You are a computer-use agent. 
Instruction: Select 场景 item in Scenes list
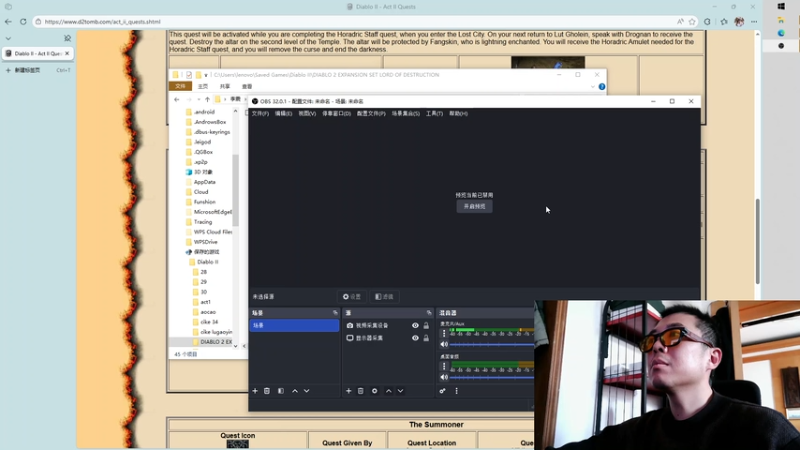click(x=294, y=326)
